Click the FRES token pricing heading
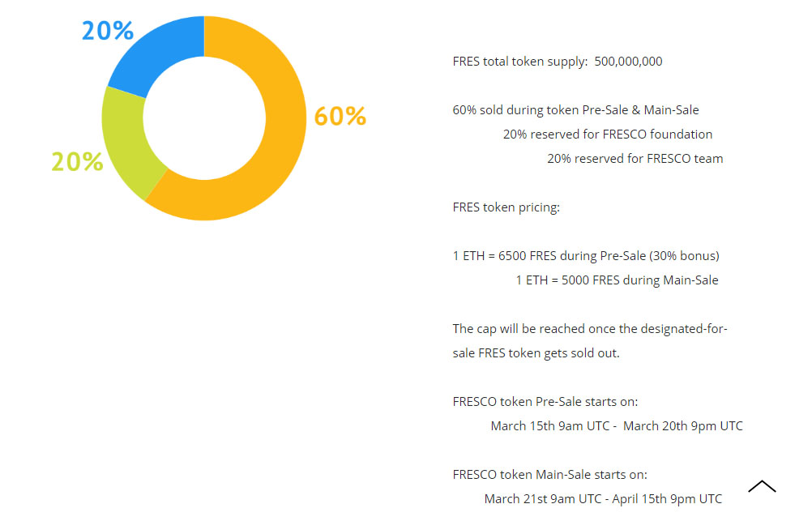This screenshot has width=812, height=521. point(506,207)
